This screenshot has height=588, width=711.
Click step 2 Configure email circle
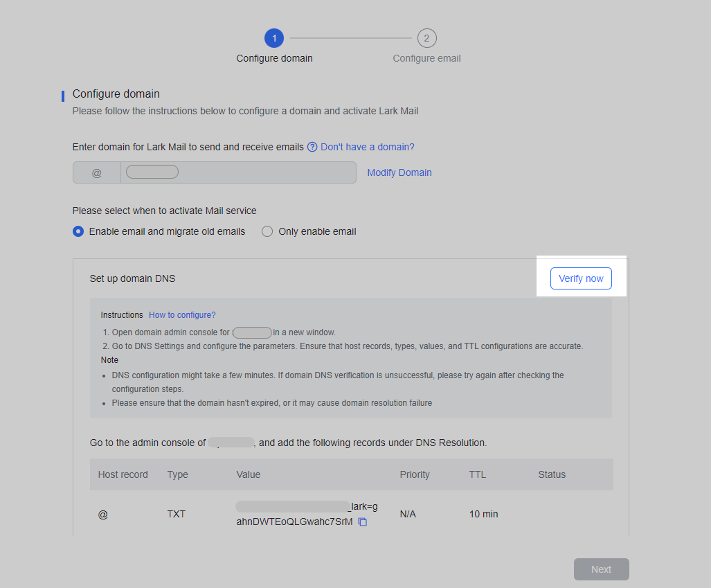pos(426,38)
